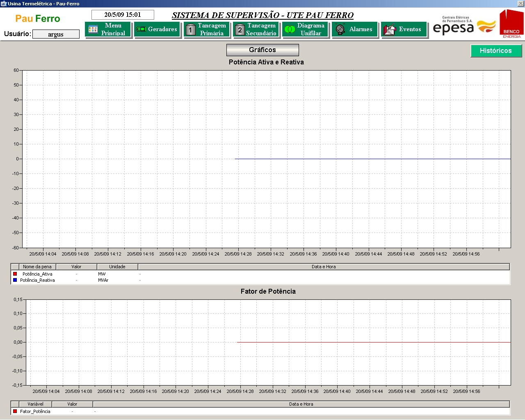Click the MW unit cell

(x=102, y=274)
